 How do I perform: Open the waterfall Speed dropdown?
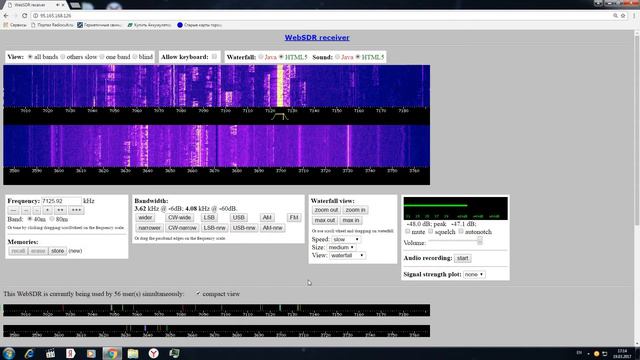[x=346, y=240]
